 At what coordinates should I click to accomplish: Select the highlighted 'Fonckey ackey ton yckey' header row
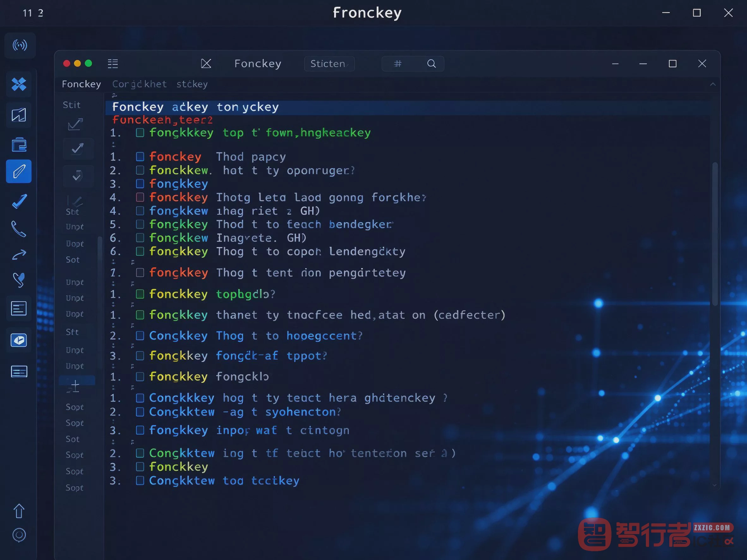coord(407,107)
